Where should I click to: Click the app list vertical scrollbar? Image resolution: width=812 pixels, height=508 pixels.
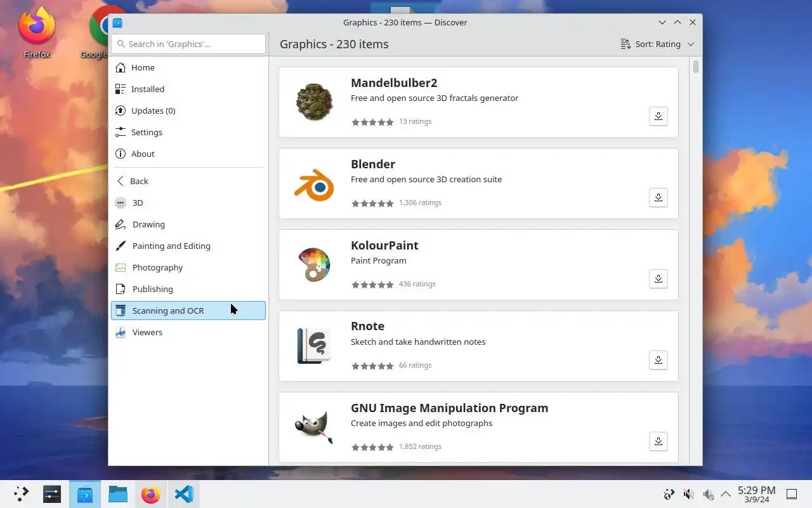point(696,67)
